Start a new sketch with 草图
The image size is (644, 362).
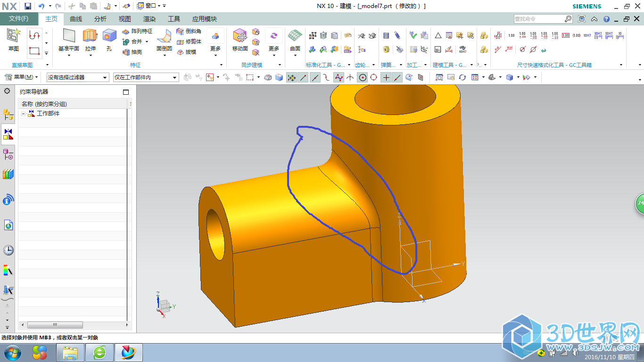[14, 39]
